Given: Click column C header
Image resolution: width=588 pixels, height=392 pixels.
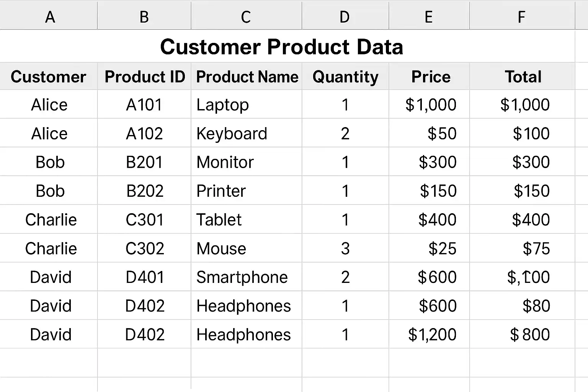Looking at the screenshot, I should pyautogui.click(x=246, y=17).
